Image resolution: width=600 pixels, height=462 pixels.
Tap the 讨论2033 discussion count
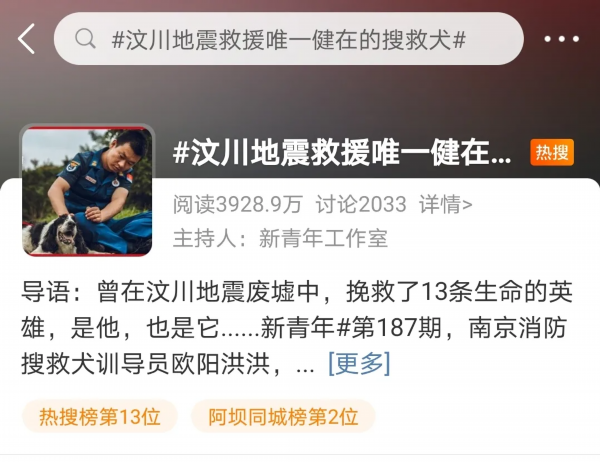coord(361,204)
